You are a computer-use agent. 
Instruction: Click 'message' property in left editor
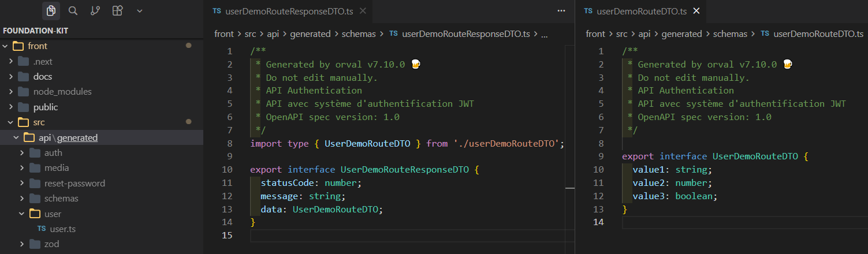pyautogui.click(x=279, y=196)
